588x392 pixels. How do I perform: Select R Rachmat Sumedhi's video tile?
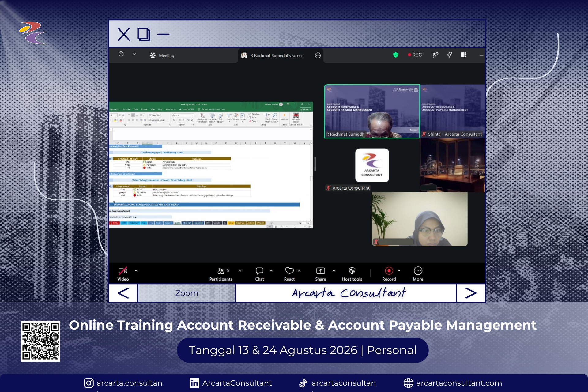[372, 111]
